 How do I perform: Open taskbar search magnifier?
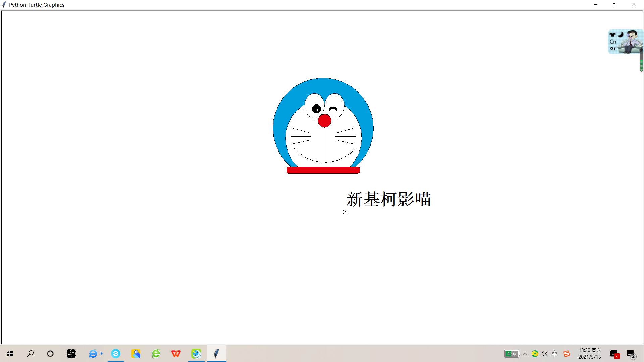(30, 354)
